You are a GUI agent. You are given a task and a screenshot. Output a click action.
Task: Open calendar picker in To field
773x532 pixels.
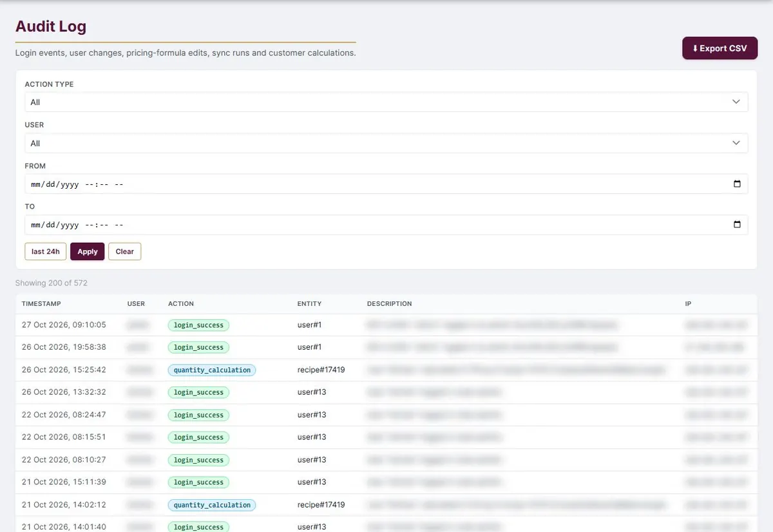point(737,225)
